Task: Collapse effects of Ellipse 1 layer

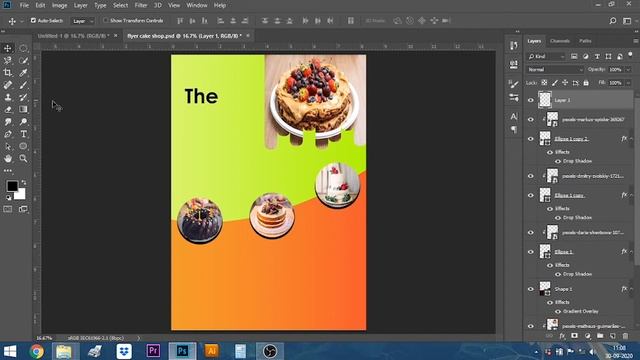Action: click(x=631, y=252)
